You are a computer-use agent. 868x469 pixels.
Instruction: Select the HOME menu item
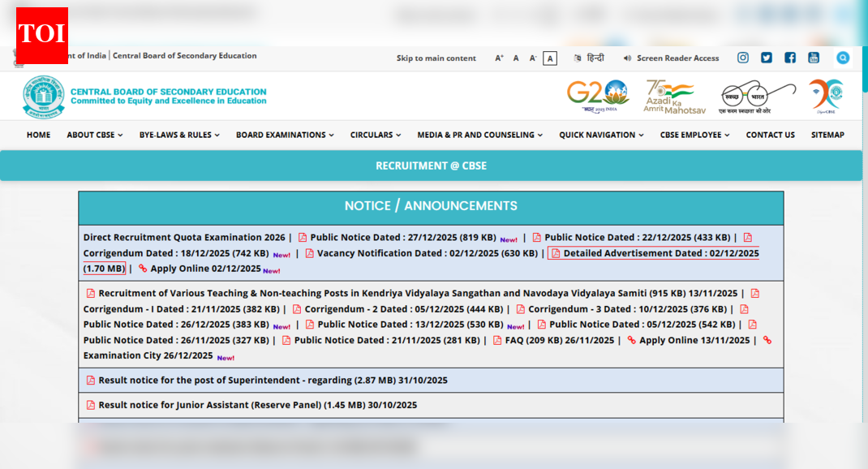(x=38, y=135)
